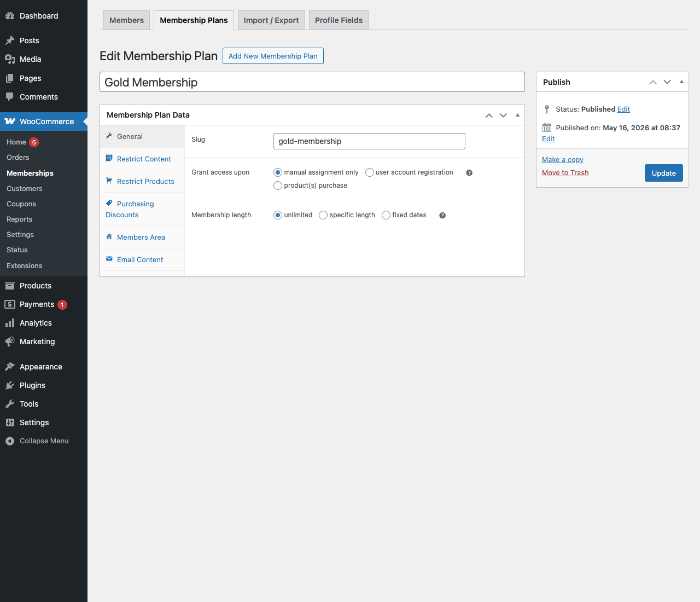
Task: Edit the published date link
Action: click(548, 138)
